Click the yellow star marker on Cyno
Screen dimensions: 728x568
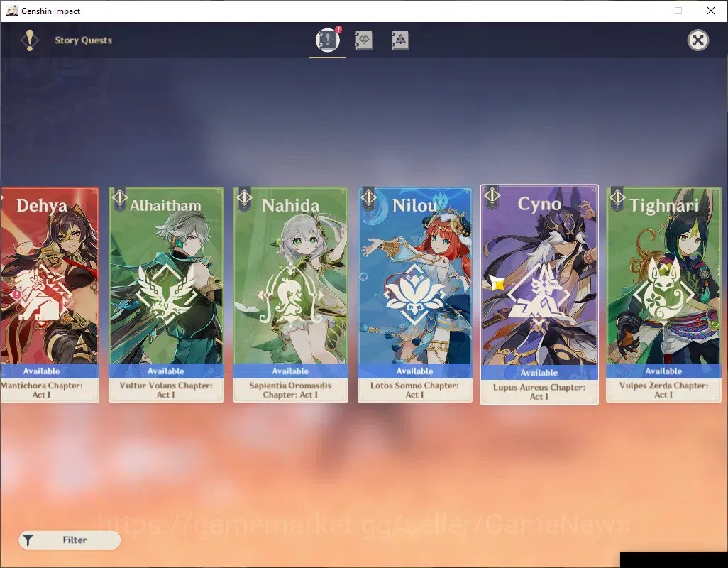click(x=497, y=283)
